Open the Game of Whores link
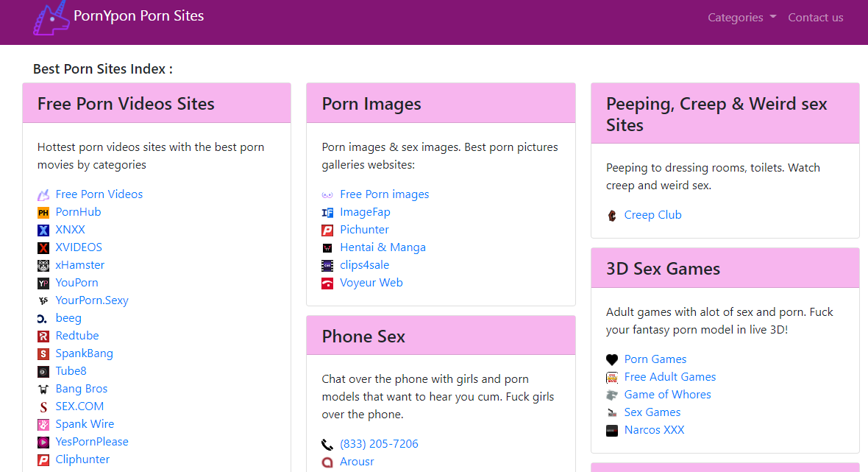868x472 pixels. pyautogui.click(x=668, y=395)
